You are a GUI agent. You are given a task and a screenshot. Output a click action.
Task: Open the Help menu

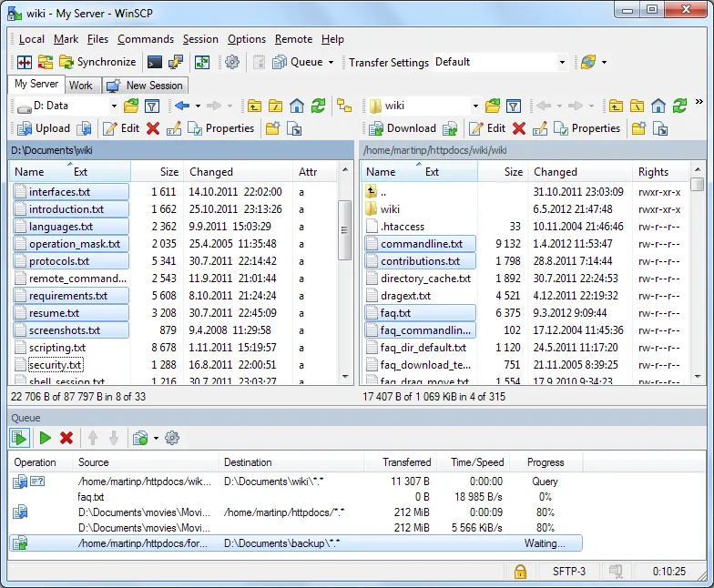[332, 40]
